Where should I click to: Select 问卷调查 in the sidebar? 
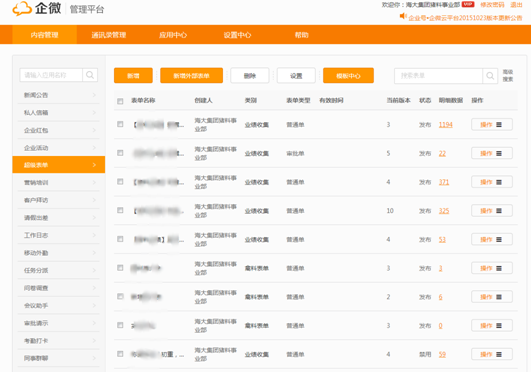(59, 288)
